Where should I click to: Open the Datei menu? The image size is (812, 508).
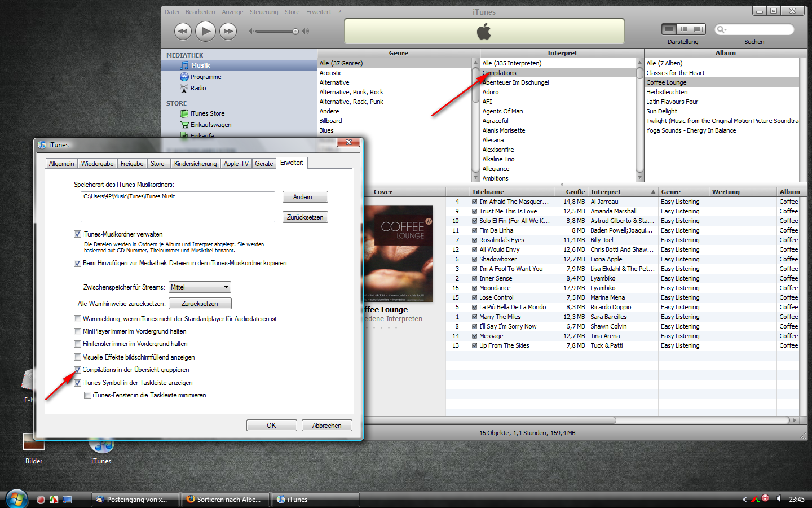point(172,12)
